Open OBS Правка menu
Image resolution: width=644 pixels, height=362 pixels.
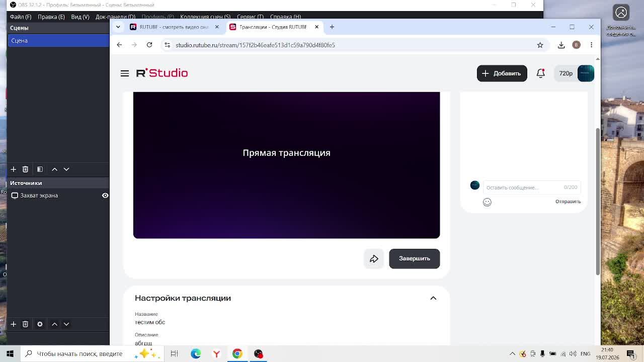pos(51,17)
